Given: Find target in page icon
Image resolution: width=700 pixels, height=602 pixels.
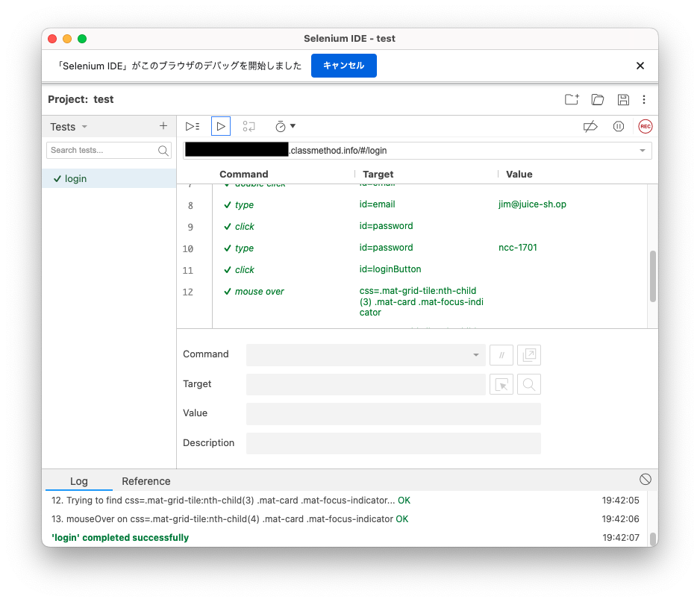Looking at the screenshot, I should point(529,384).
